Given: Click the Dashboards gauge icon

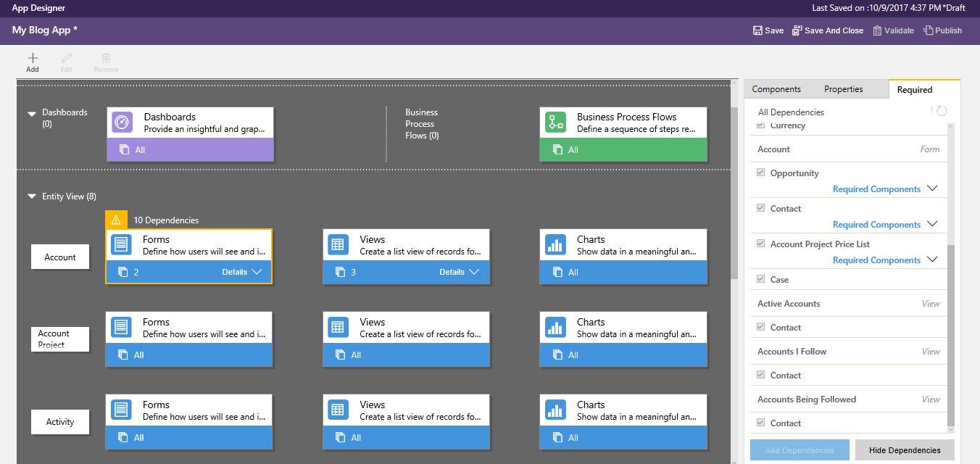Looking at the screenshot, I should [x=122, y=123].
